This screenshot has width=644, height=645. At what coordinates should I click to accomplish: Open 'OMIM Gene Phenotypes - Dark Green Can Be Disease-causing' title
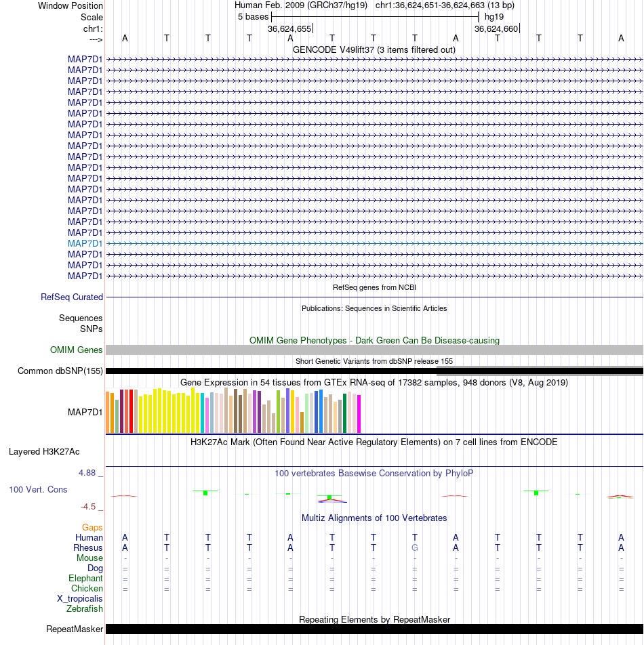tap(374, 340)
